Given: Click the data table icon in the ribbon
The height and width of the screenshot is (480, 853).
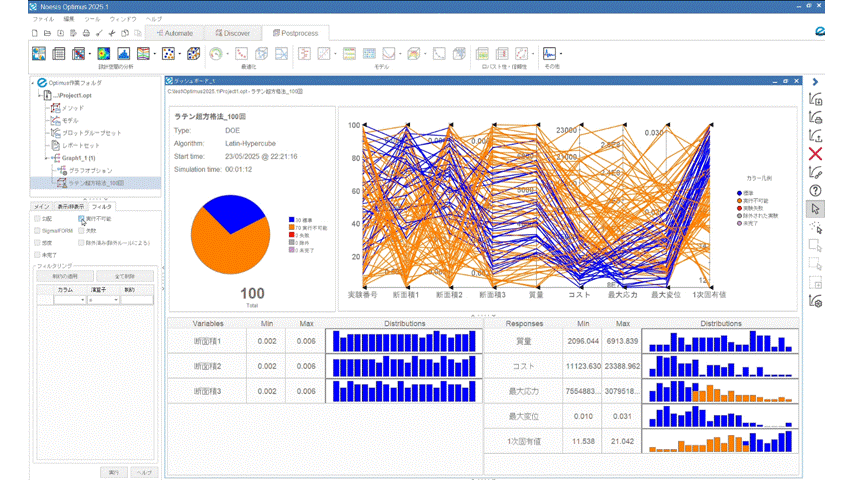Looking at the screenshot, I should click(59, 54).
